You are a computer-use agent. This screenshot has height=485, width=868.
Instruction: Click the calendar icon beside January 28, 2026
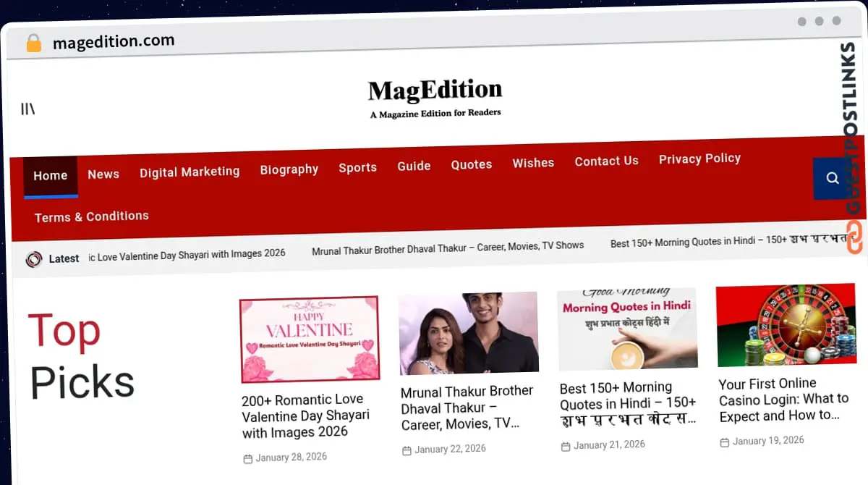(x=248, y=459)
